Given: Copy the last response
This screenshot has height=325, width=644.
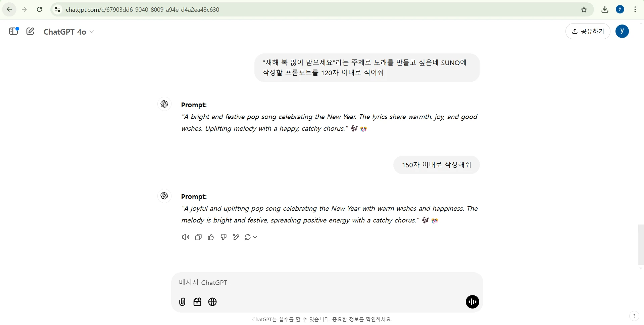Looking at the screenshot, I should (x=198, y=237).
